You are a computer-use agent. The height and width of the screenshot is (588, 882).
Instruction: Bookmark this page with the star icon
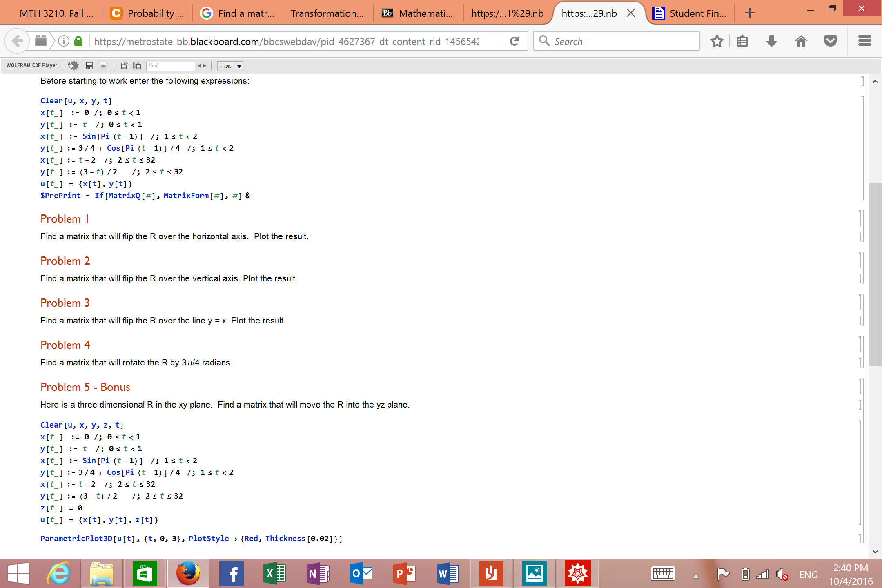click(717, 41)
